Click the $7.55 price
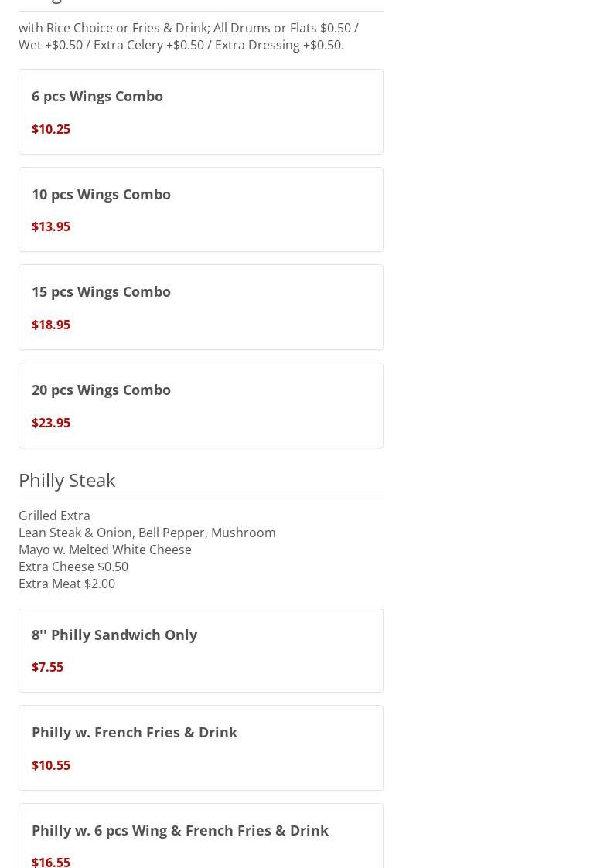Screen dimensions: 607x868 pos(48,667)
